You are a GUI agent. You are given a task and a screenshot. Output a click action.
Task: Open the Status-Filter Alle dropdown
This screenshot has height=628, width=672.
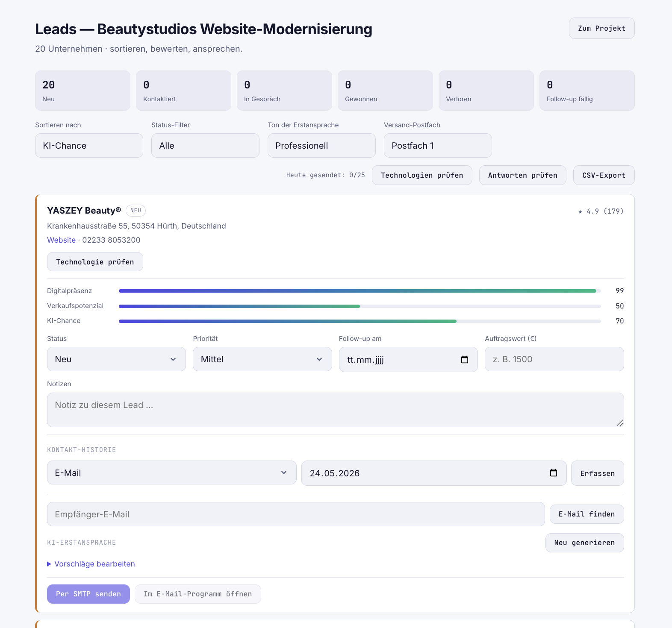tap(205, 146)
